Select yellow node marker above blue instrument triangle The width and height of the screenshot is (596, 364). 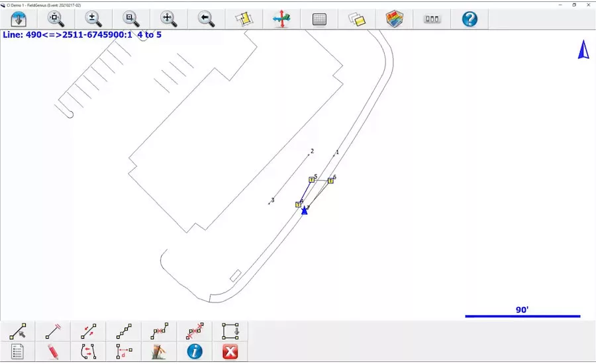pos(298,205)
